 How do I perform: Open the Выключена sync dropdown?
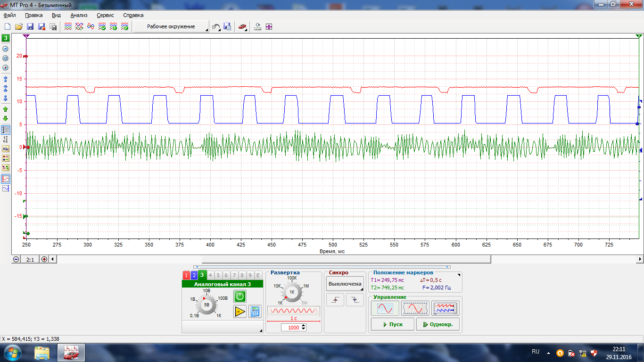pyautogui.click(x=345, y=284)
